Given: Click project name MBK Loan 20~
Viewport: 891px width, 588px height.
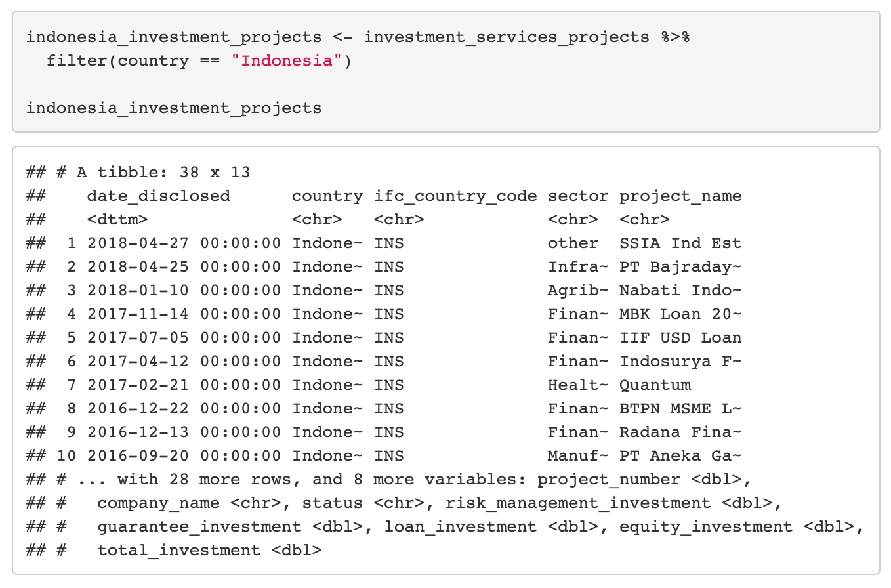Looking at the screenshot, I should (x=680, y=314).
